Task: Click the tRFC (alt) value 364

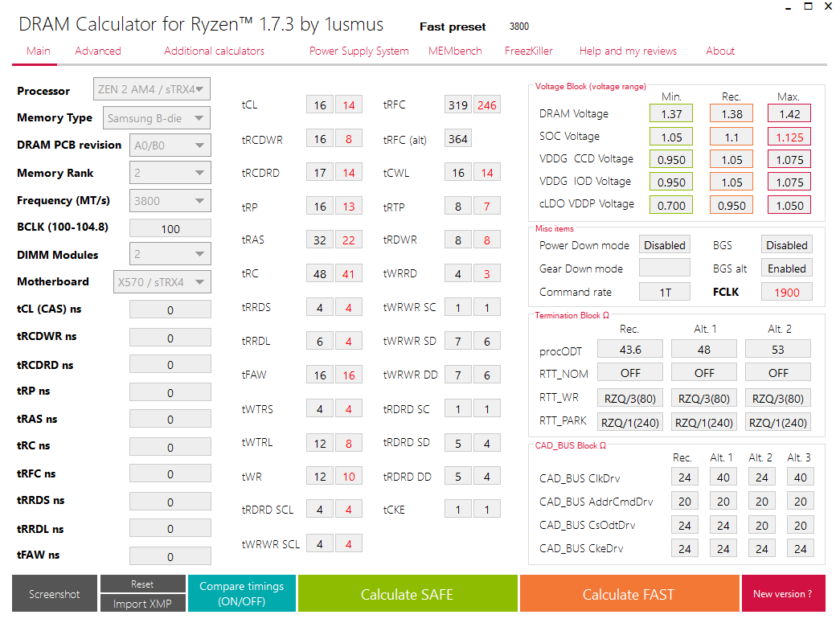Action: (458, 139)
